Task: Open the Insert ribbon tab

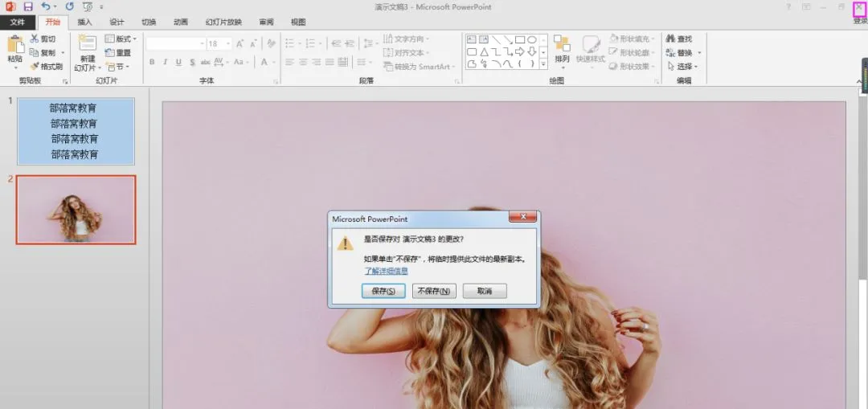Action: [x=84, y=22]
